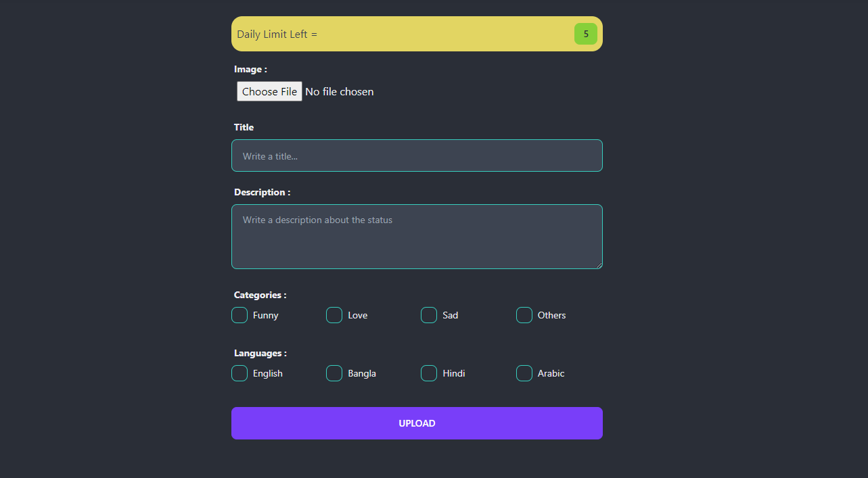Enable the Others category checkbox

524,315
